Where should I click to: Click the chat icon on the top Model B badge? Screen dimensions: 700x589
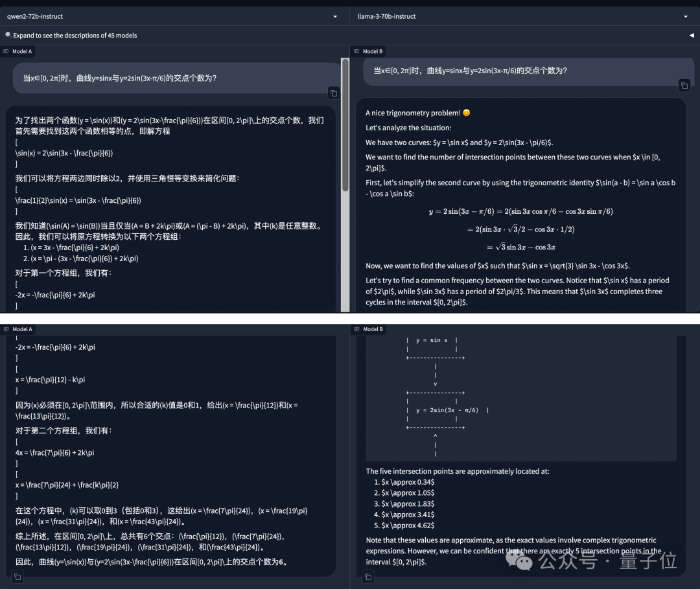356,51
